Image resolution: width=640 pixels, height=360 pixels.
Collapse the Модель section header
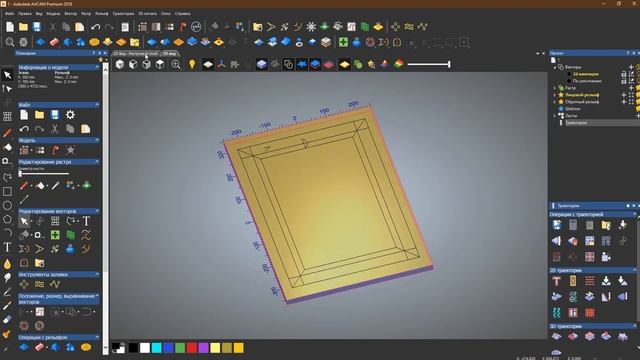pos(97,140)
